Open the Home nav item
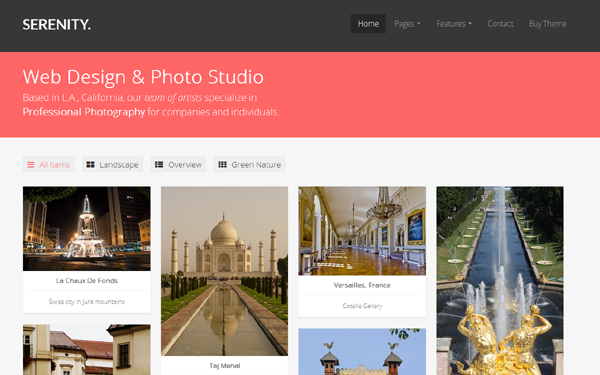600x375 pixels. (368, 24)
